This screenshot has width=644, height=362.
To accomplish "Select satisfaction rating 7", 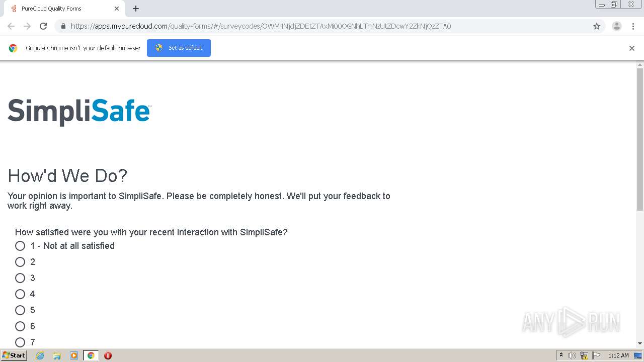I will click(20, 342).
